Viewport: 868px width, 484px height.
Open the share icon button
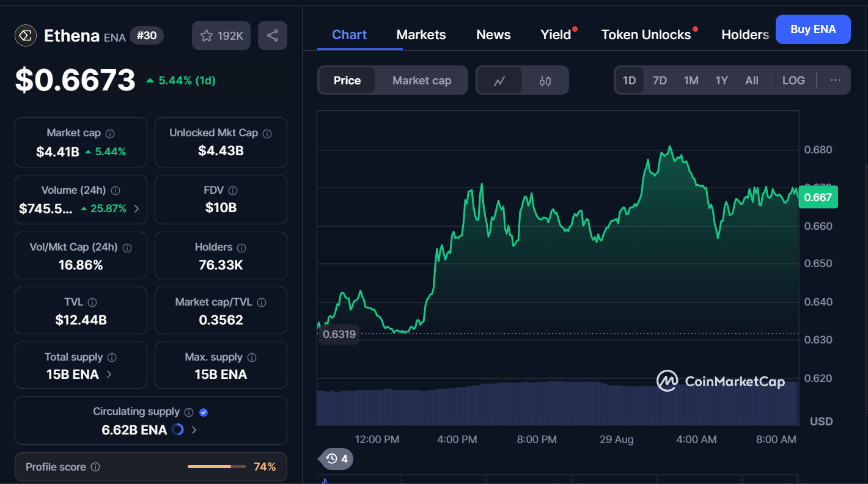(273, 35)
